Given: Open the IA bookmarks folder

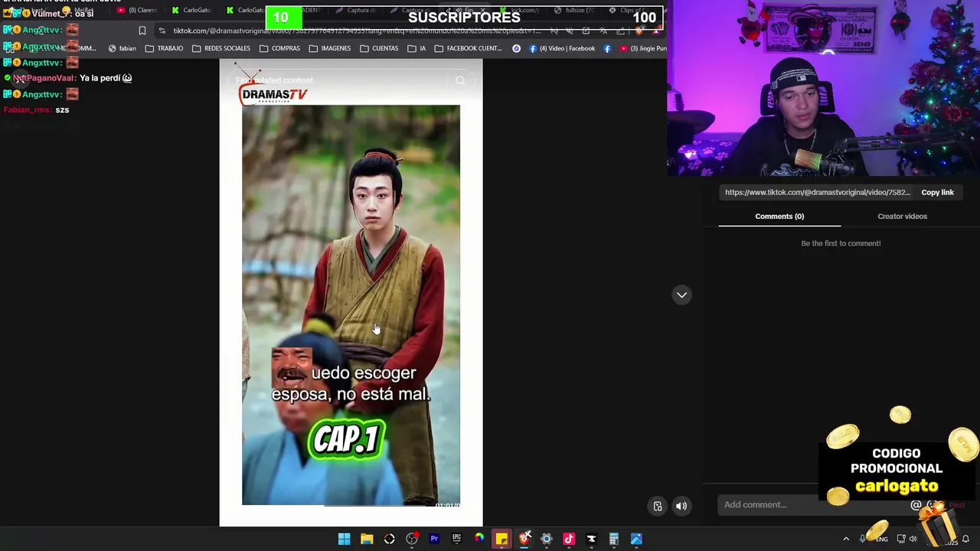Looking at the screenshot, I should 416,48.
